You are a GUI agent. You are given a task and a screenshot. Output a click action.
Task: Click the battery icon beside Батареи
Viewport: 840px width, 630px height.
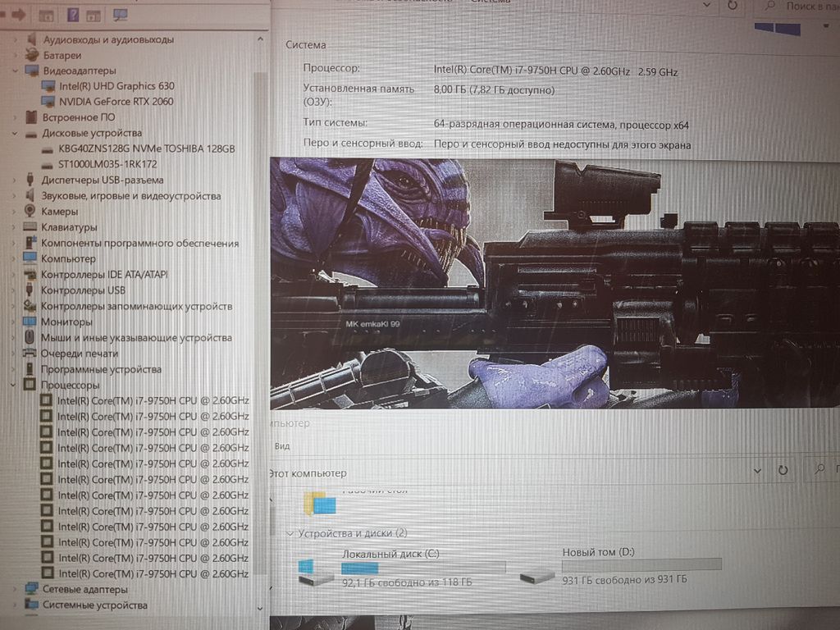pyautogui.click(x=32, y=55)
